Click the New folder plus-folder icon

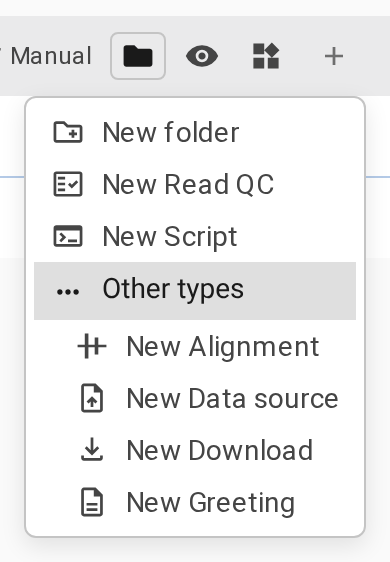68,132
